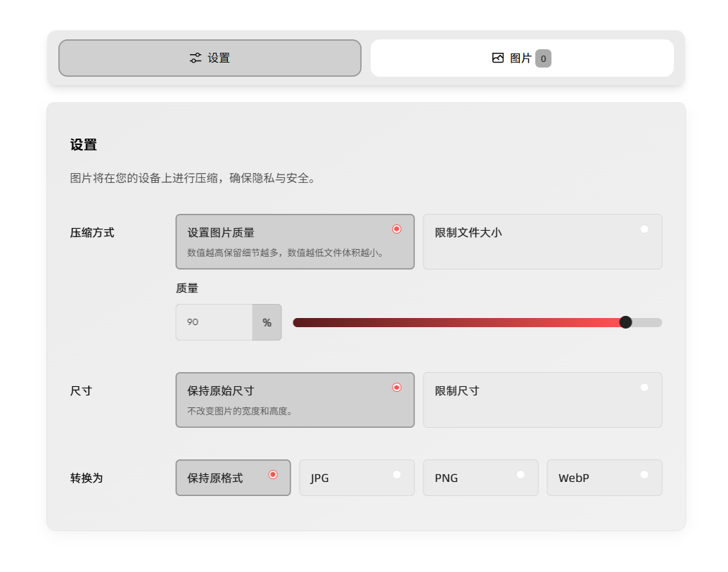Select the 限制文件大小 compression option
Viewport: 728px width, 572px height.
542,241
